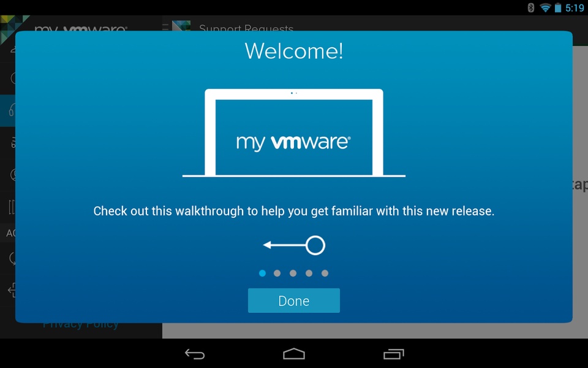Tap the Bluetooth status icon
This screenshot has width=588, height=368.
click(530, 7)
